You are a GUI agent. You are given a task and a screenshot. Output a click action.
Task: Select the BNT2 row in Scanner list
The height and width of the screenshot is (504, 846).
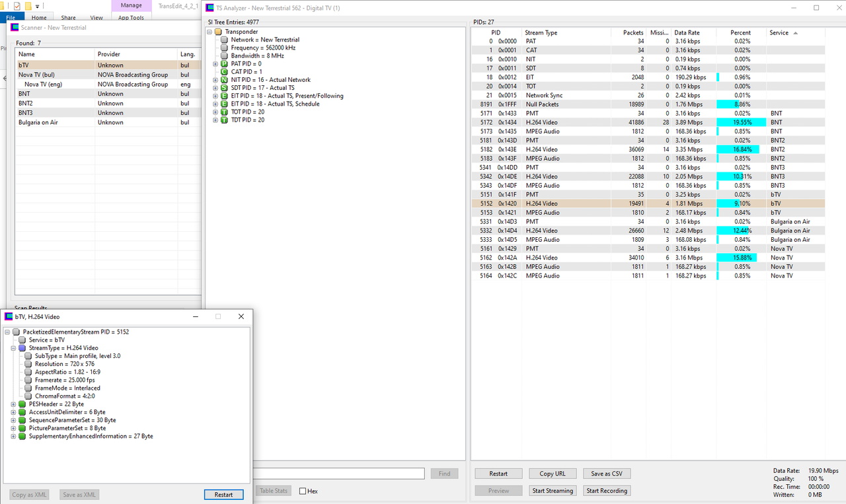tap(108, 103)
